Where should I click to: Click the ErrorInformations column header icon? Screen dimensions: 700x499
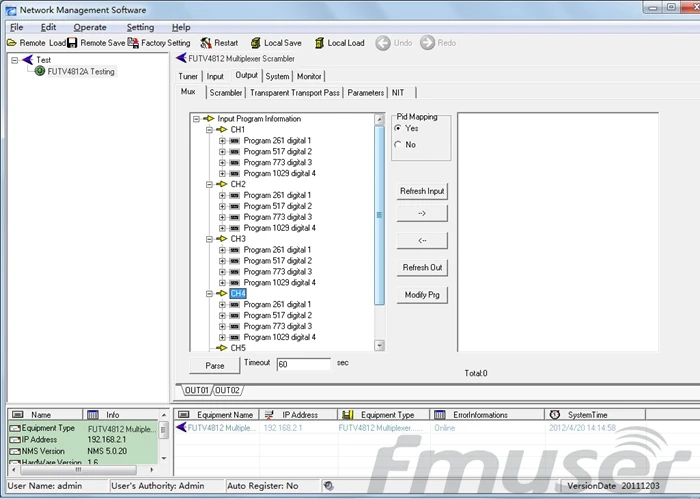440,415
